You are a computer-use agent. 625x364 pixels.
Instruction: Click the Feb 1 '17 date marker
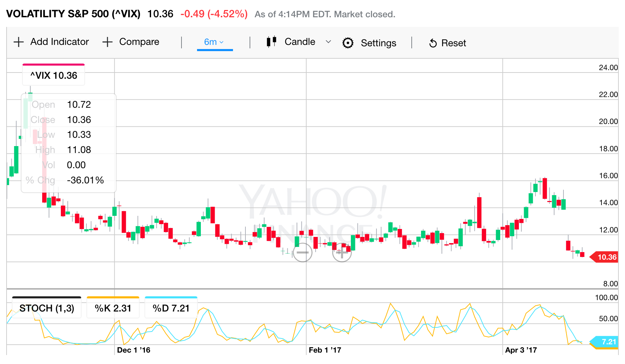325,350
